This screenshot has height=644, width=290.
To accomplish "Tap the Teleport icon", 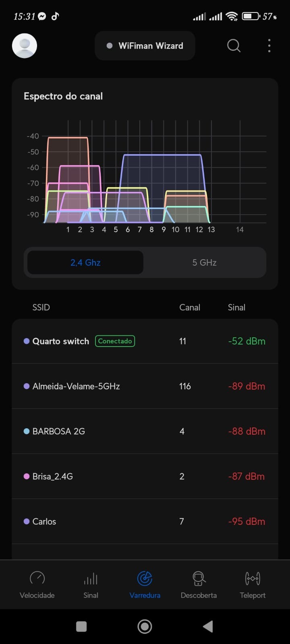I will (253, 579).
